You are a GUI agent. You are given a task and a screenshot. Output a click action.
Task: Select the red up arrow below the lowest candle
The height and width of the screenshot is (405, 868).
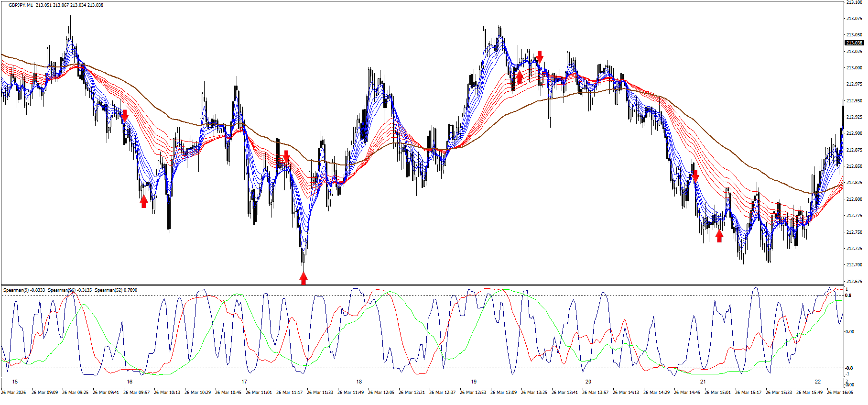pyautogui.click(x=304, y=278)
